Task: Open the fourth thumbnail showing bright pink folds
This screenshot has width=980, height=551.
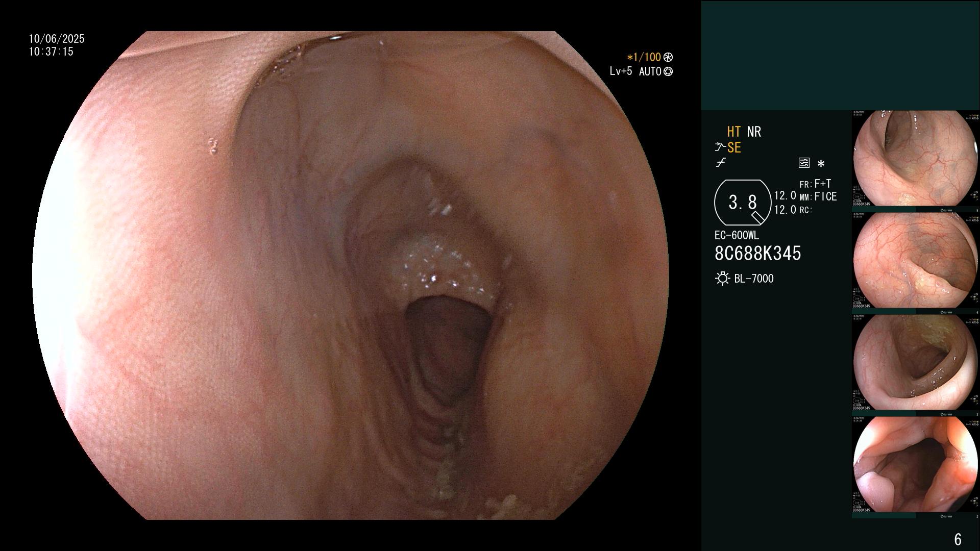Action: tap(916, 465)
